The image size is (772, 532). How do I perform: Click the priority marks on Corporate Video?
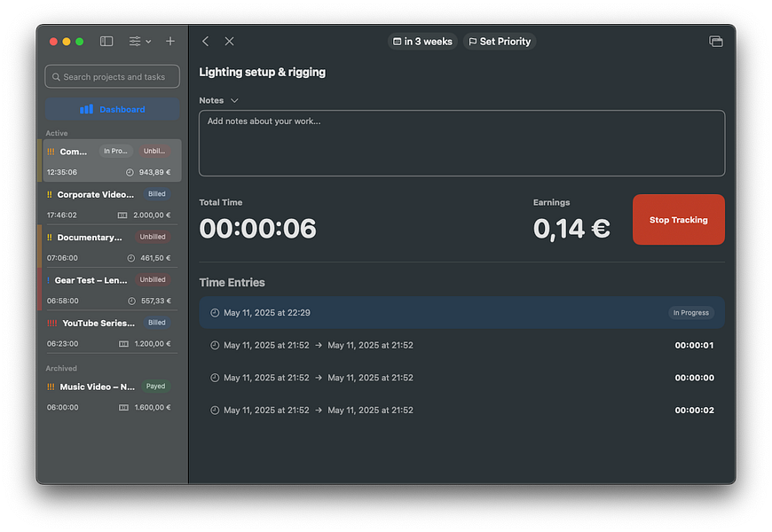coord(49,194)
